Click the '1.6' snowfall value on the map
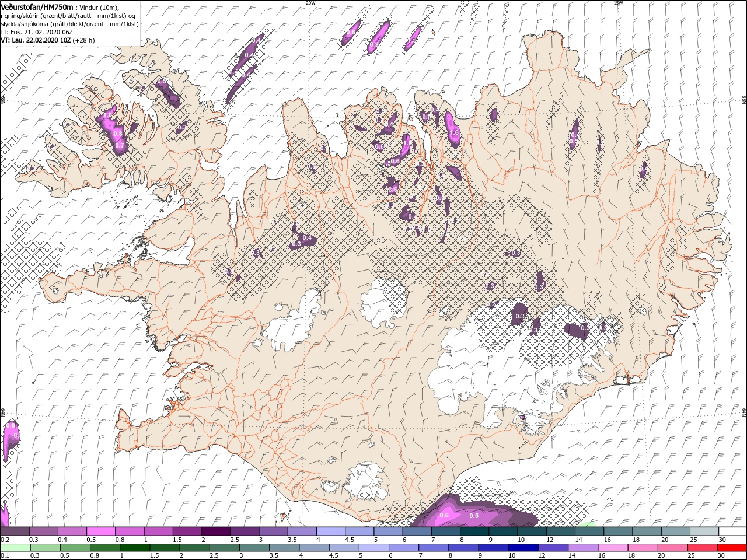747x560 pixels. coord(455,134)
